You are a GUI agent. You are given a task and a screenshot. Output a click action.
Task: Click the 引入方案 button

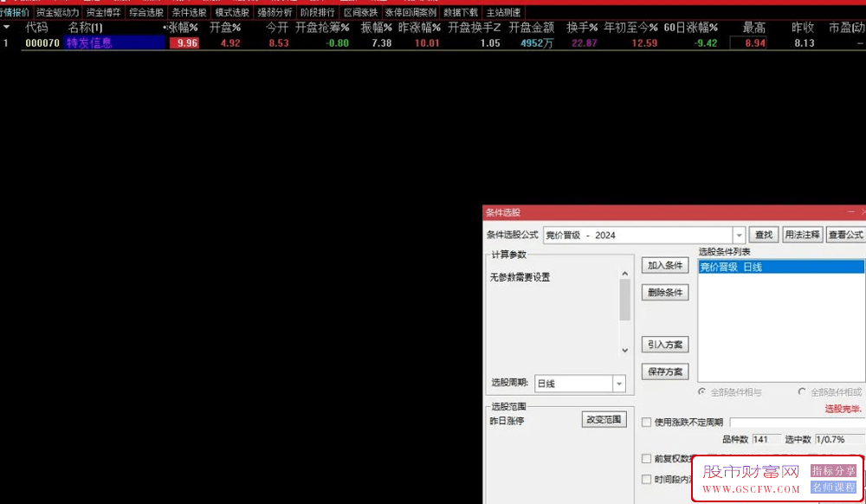[x=665, y=345]
